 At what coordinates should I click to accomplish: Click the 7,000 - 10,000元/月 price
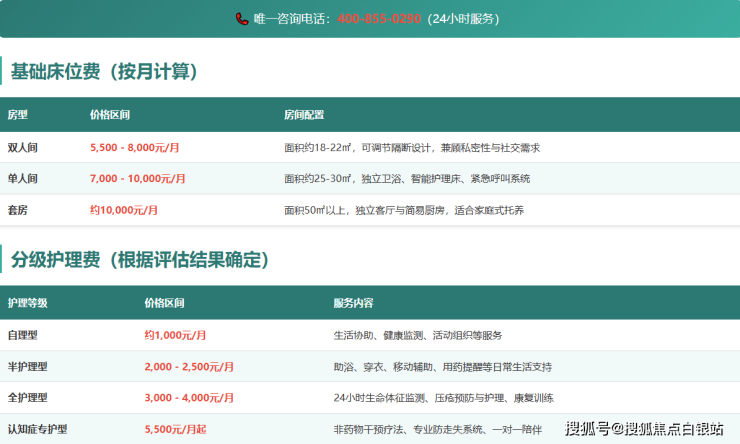[137, 179]
